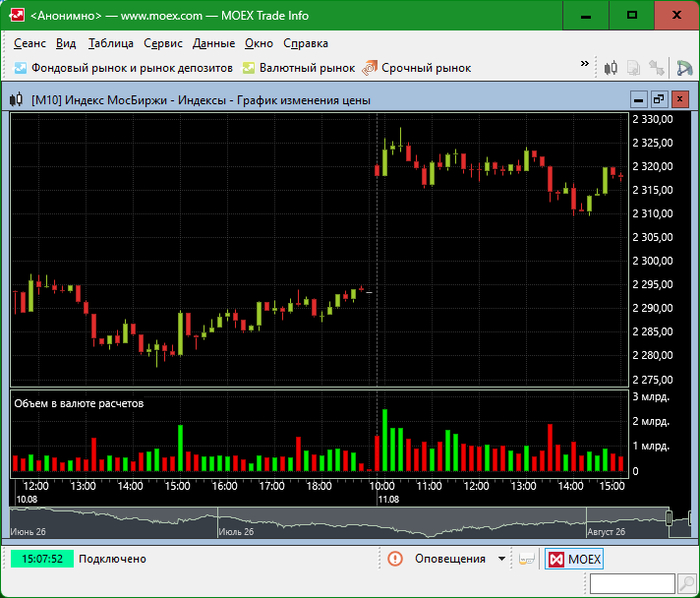This screenshot has width=700, height=598.
Task: Open the Окно menu
Action: click(259, 43)
